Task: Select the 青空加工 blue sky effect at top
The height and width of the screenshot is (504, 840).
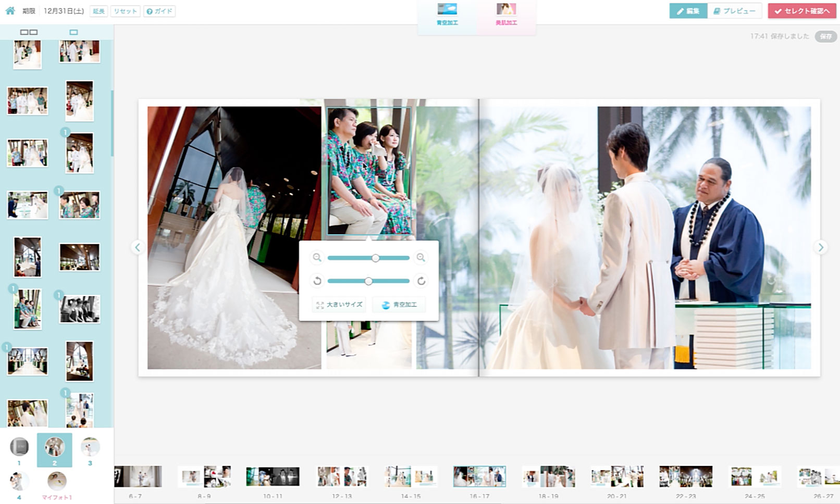Action: point(447,15)
